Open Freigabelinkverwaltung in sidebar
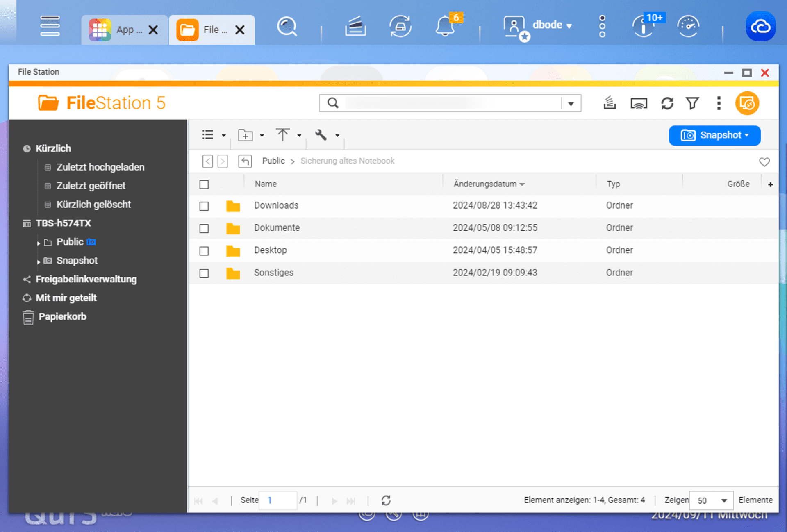Viewport: 787px width, 532px height. click(86, 280)
